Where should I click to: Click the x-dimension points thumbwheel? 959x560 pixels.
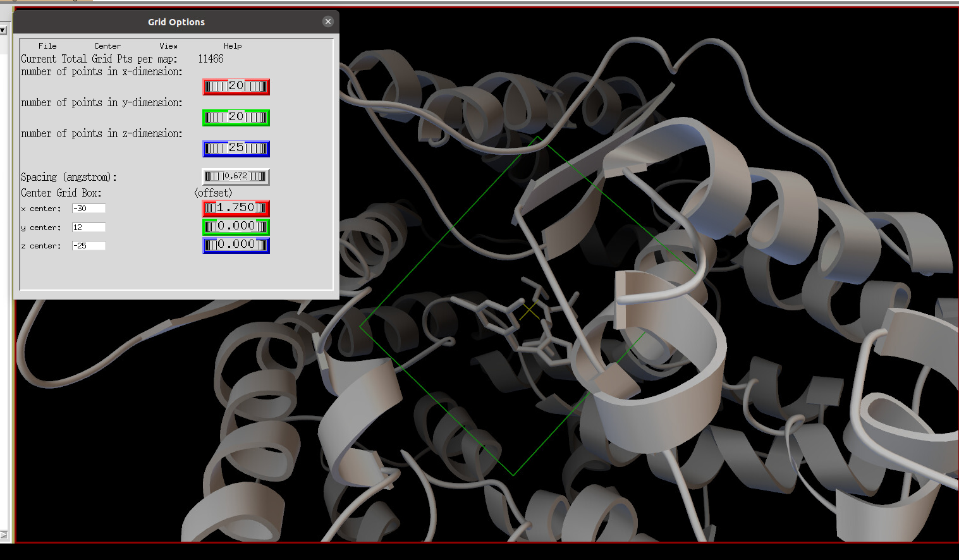click(236, 87)
